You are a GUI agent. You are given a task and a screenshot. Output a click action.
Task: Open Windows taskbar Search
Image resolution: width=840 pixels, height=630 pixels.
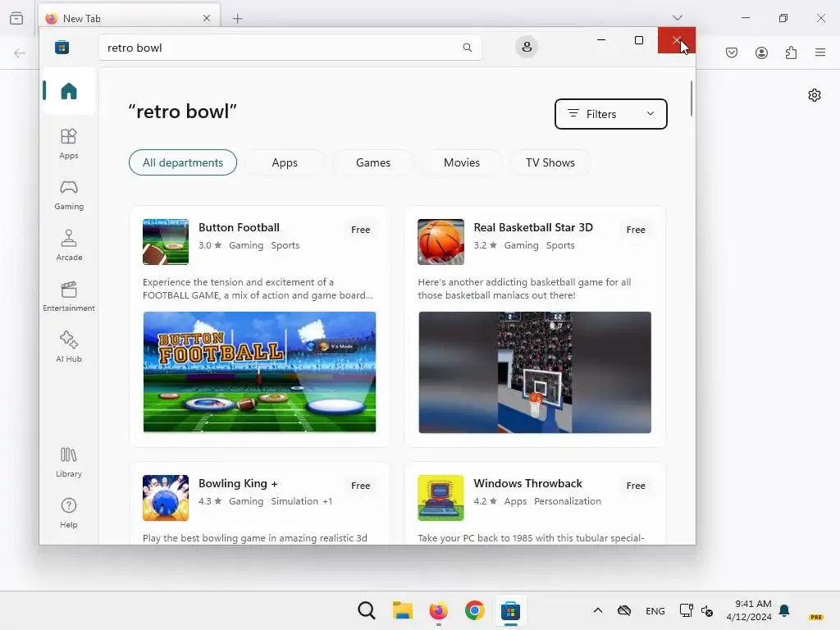[367, 610]
